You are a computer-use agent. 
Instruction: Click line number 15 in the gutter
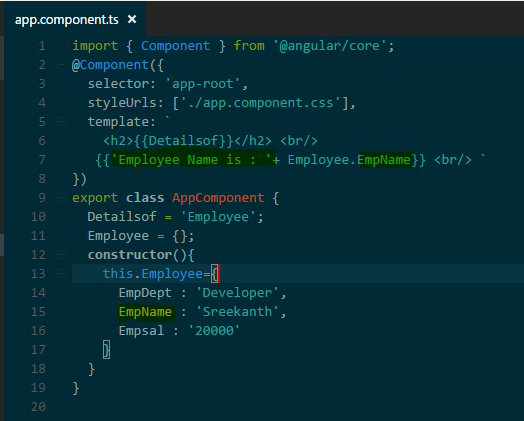[x=38, y=312]
